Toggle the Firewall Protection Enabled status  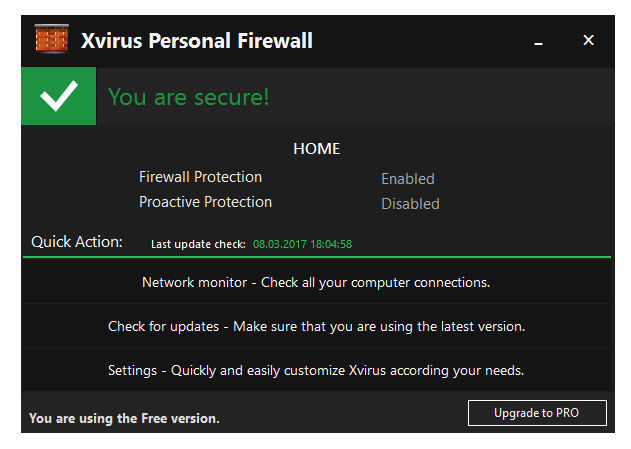click(x=407, y=179)
